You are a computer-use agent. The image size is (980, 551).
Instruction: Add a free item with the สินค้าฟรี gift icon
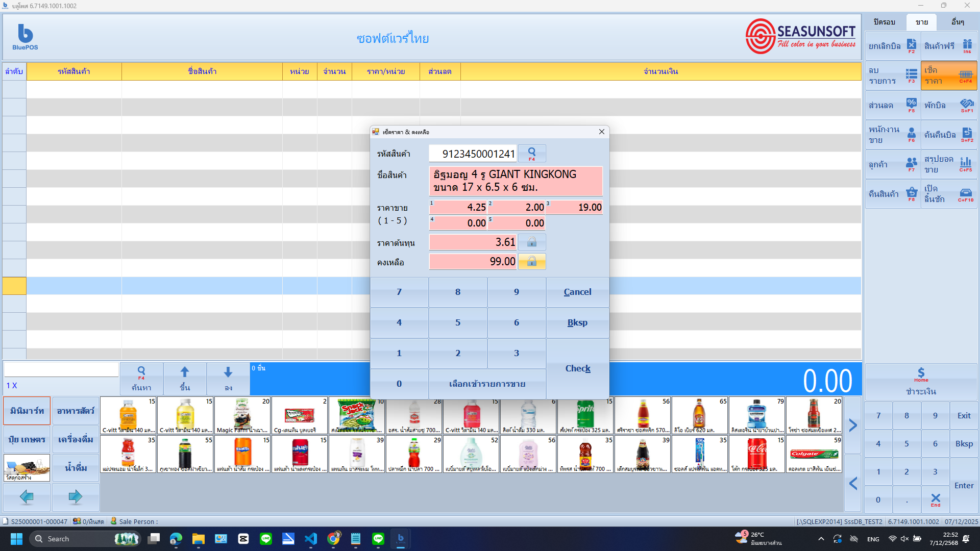pos(967,46)
